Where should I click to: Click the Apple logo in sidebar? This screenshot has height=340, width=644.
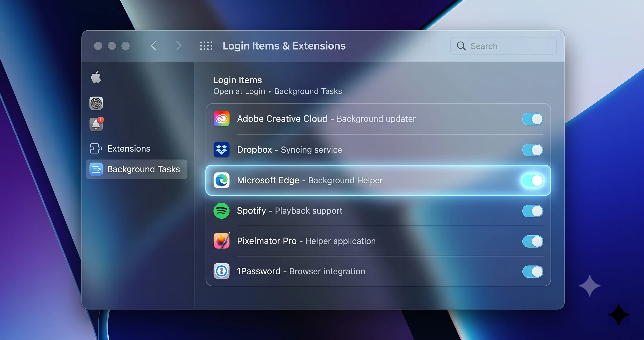pyautogui.click(x=96, y=77)
